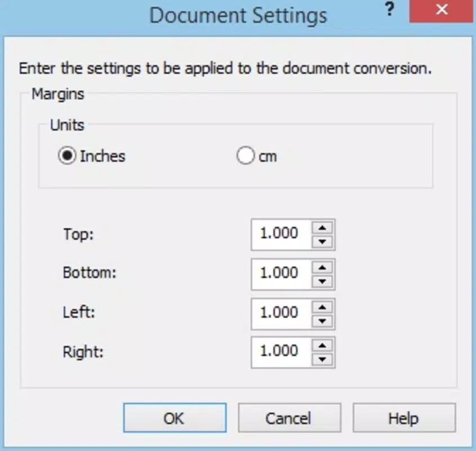
Task: Decrease the Top margin value
Action: pos(322,242)
